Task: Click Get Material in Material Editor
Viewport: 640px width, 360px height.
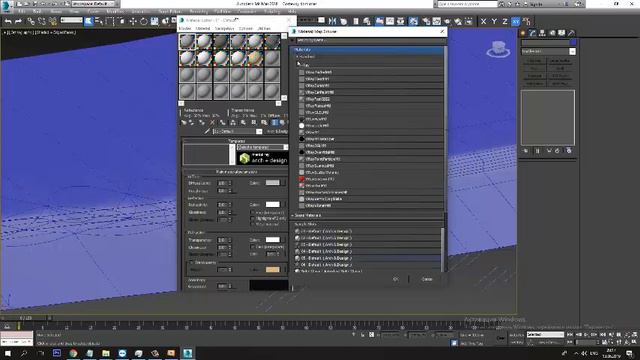Action: [x=183, y=122]
